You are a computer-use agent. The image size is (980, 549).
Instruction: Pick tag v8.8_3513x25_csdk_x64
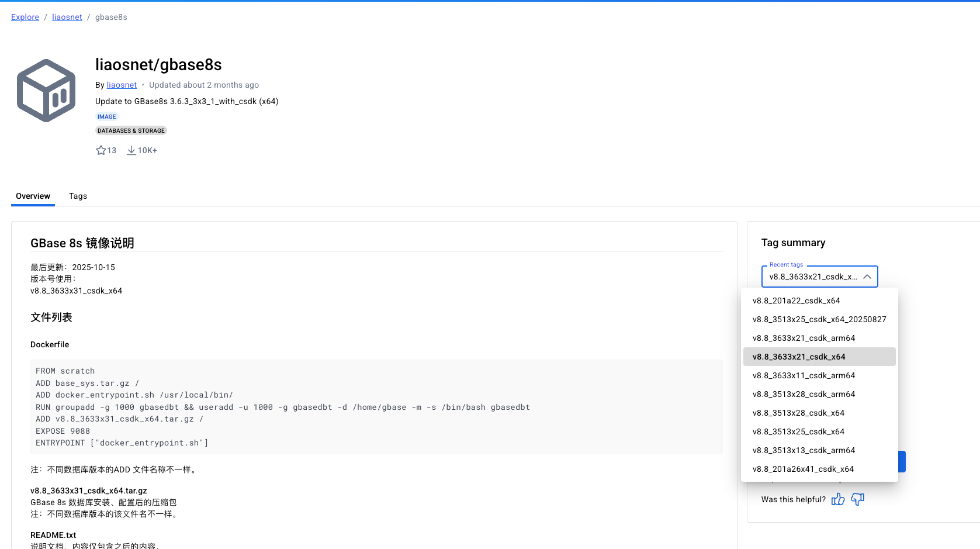click(x=819, y=431)
